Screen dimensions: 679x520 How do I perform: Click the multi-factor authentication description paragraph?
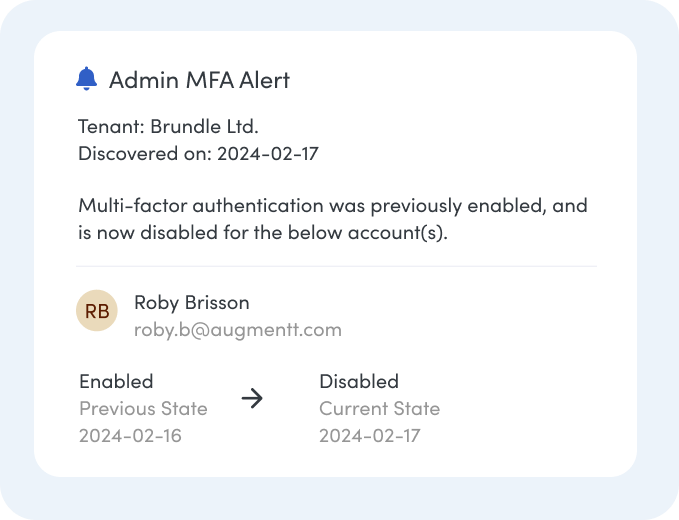(x=333, y=219)
